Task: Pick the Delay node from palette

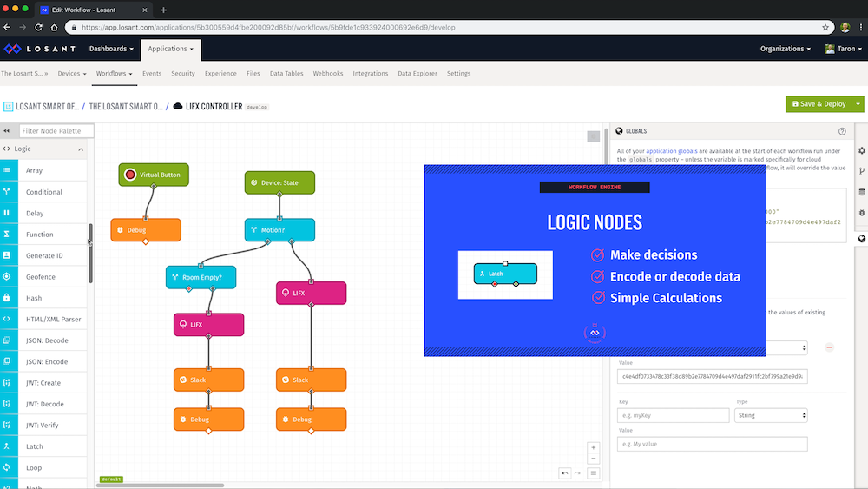Action: (43, 213)
